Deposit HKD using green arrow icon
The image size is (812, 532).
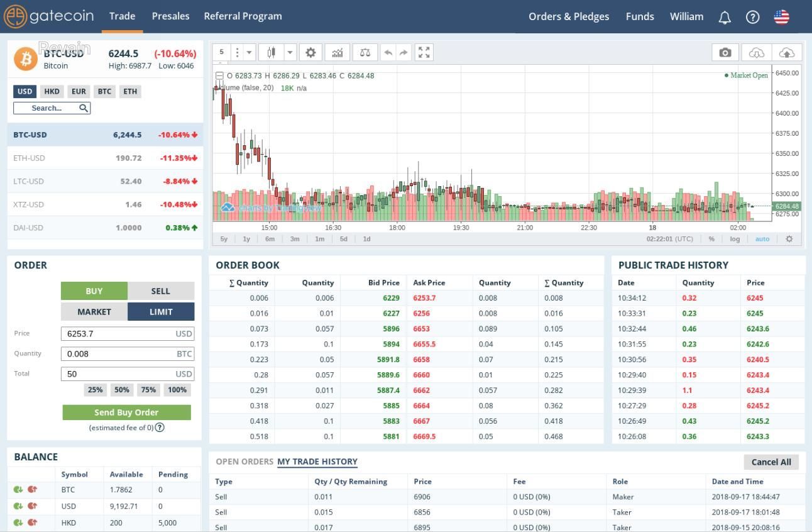coord(18,523)
